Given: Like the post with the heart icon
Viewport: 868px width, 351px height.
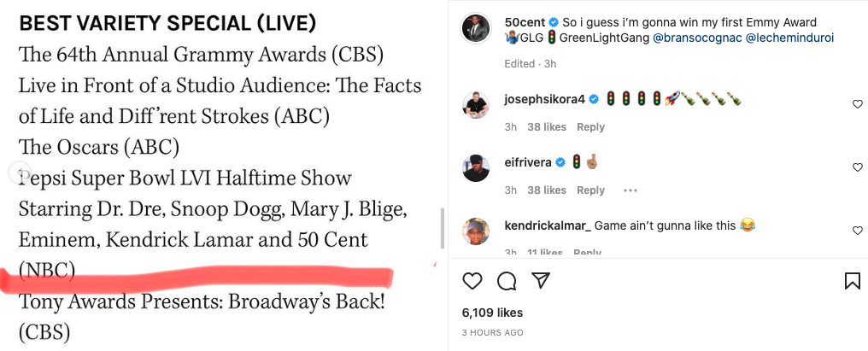Looking at the screenshot, I should coord(472,281).
